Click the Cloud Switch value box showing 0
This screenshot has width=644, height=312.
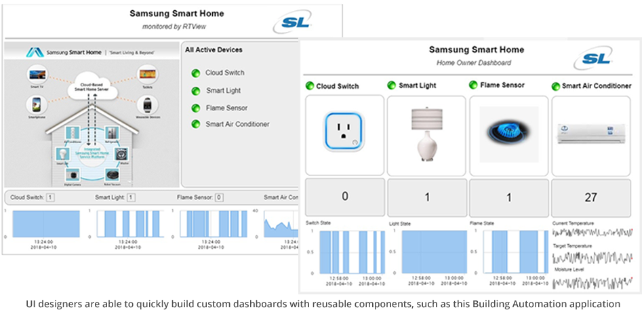click(x=345, y=197)
